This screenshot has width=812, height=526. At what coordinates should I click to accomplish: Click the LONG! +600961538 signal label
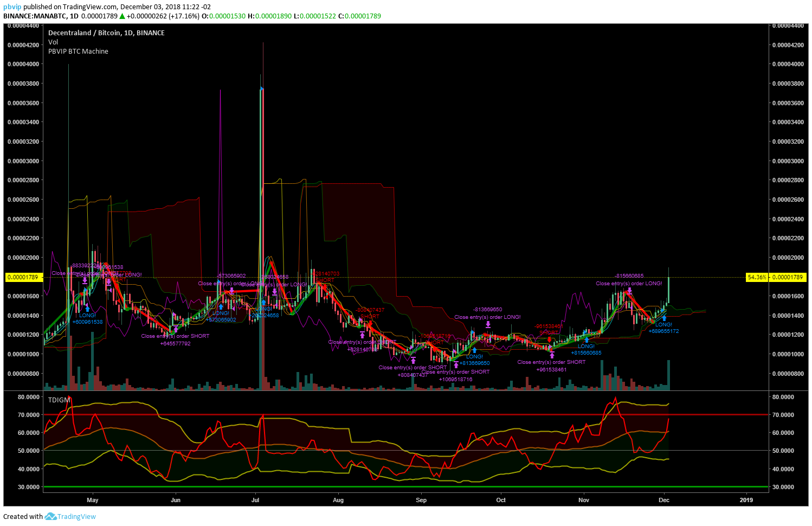tap(87, 319)
